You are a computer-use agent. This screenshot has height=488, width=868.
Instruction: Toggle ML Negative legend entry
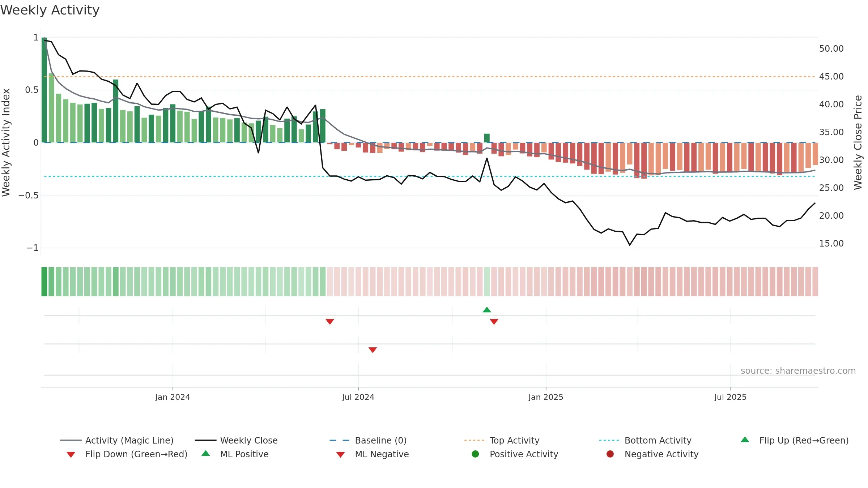click(373, 454)
